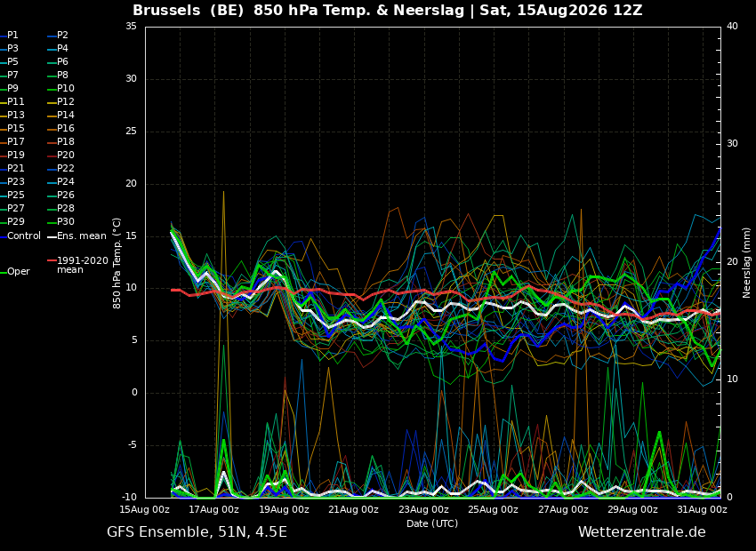Click the "17Aug 00z" date label
The height and width of the screenshot is (551, 756).
(214, 509)
